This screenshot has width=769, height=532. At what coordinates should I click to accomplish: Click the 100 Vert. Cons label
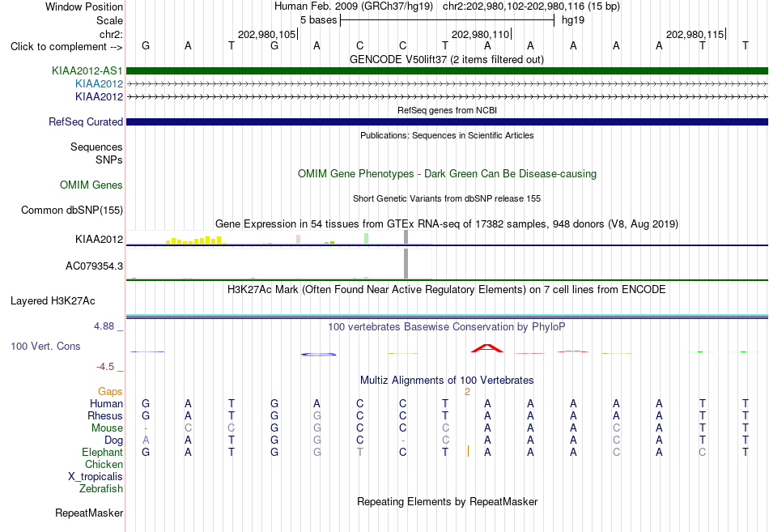(x=45, y=346)
